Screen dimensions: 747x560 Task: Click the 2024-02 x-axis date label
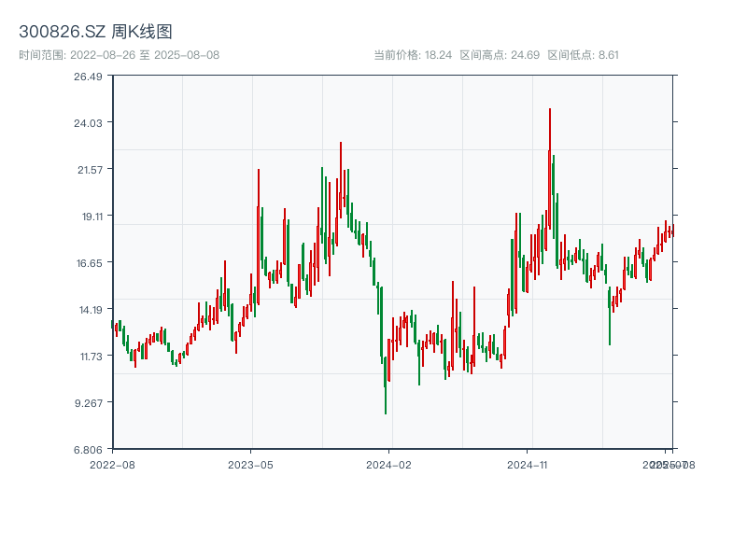point(389,464)
